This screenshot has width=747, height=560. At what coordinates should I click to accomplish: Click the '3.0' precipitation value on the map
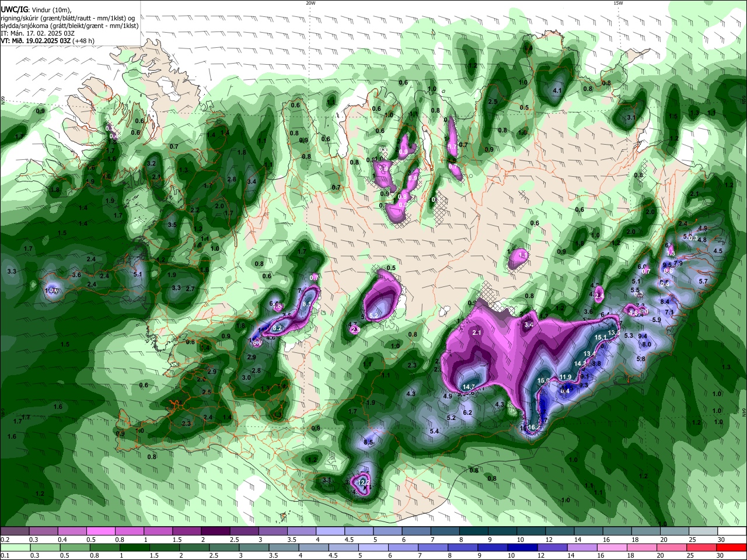pos(246,377)
